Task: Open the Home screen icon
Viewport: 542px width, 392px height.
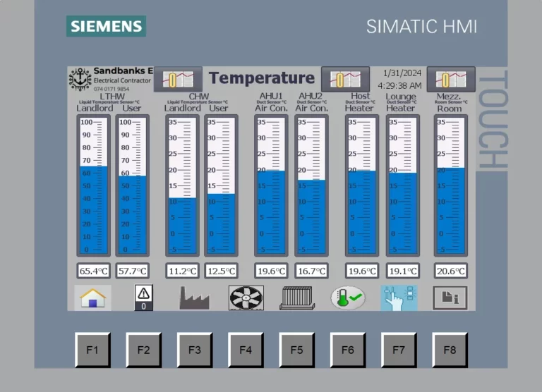Action: coord(92,298)
